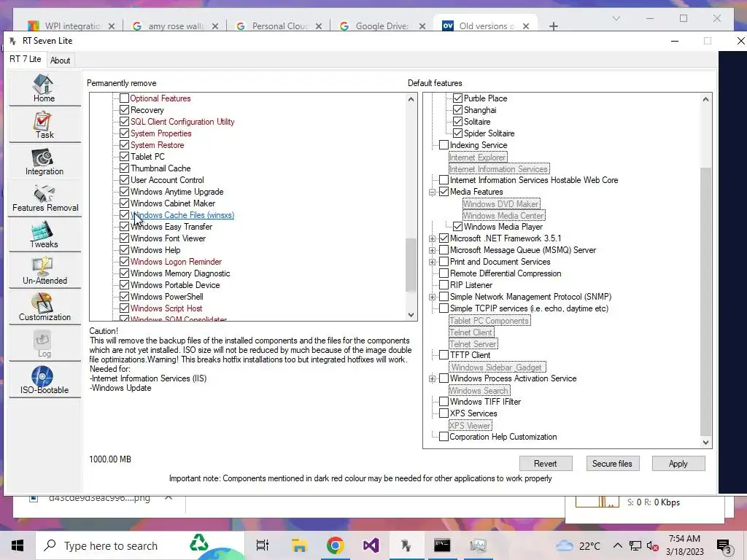
Task: Open the performance monitor taskbar icon
Action: tap(477, 545)
